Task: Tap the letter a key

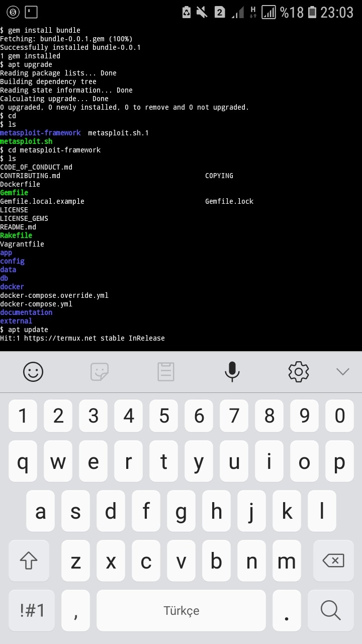Action: click(x=40, y=511)
